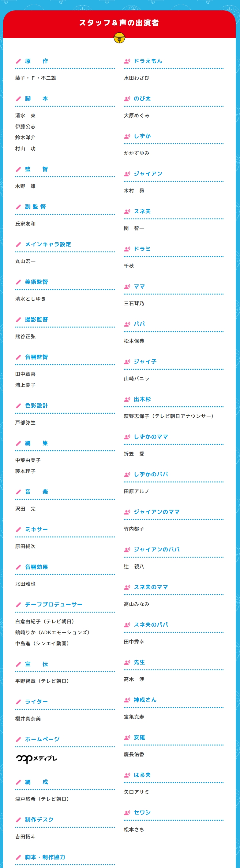This screenshot has height=868, width=240.
Task: Click the pencil icon next to 副監督
Action: (18, 207)
